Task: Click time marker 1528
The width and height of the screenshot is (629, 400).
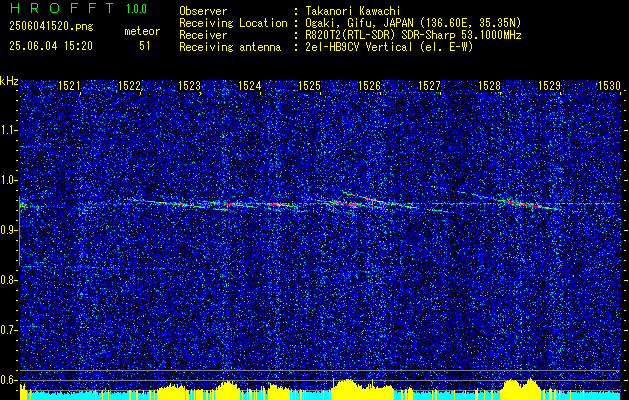Action: 490,85
